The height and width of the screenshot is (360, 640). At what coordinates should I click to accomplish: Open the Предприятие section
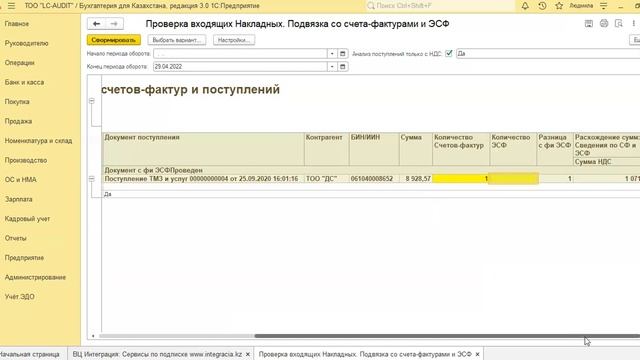[24, 258]
